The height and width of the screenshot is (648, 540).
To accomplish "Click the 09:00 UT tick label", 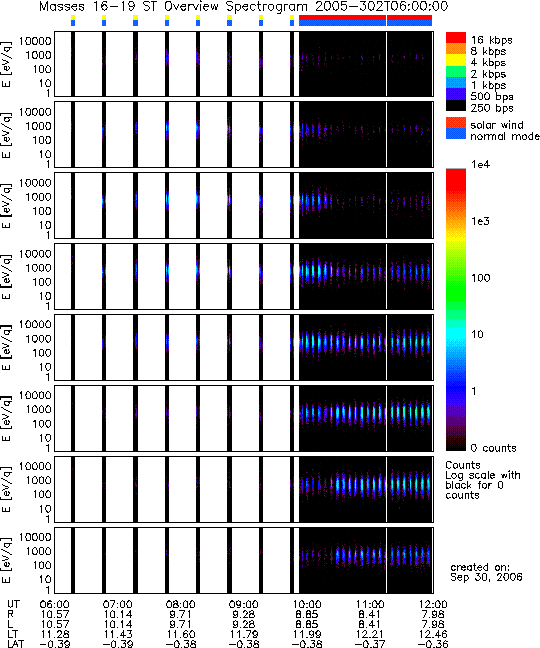I will point(243,604).
